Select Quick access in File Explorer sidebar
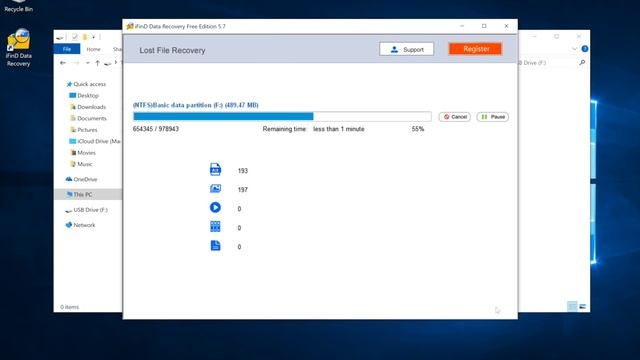The width and height of the screenshot is (640, 360). pyautogui.click(x=86, y=84)
